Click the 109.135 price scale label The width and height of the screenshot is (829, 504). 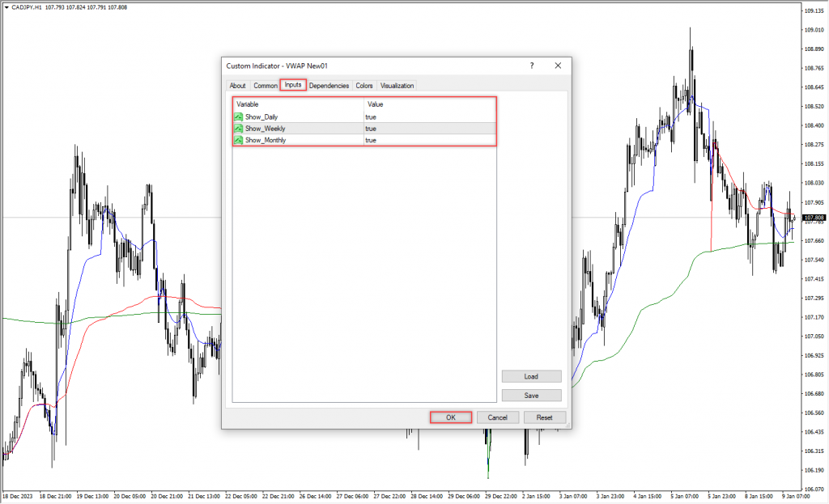(814, 11)
